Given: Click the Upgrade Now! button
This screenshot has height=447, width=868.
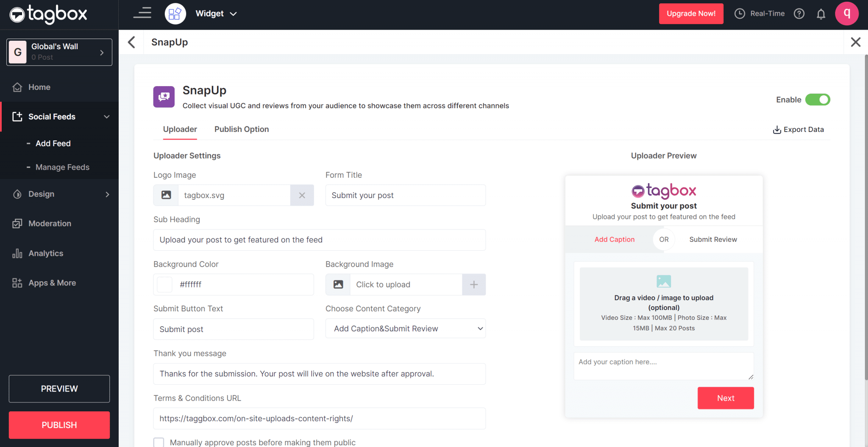Looking at the screenshot, I should [x=691, y=14].
